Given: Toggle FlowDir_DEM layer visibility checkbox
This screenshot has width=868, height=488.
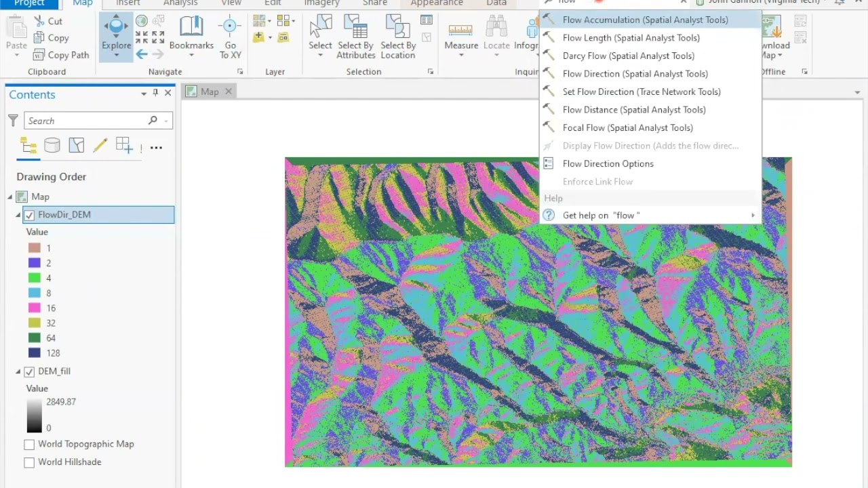Looking at the screenshot, I should point(29,215).
